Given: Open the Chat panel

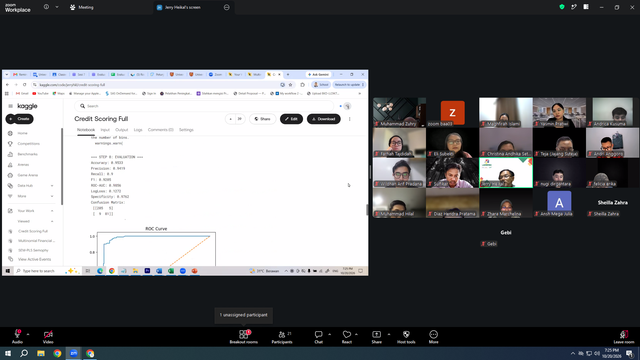Looking at the screenshot, I should [318, 336].
